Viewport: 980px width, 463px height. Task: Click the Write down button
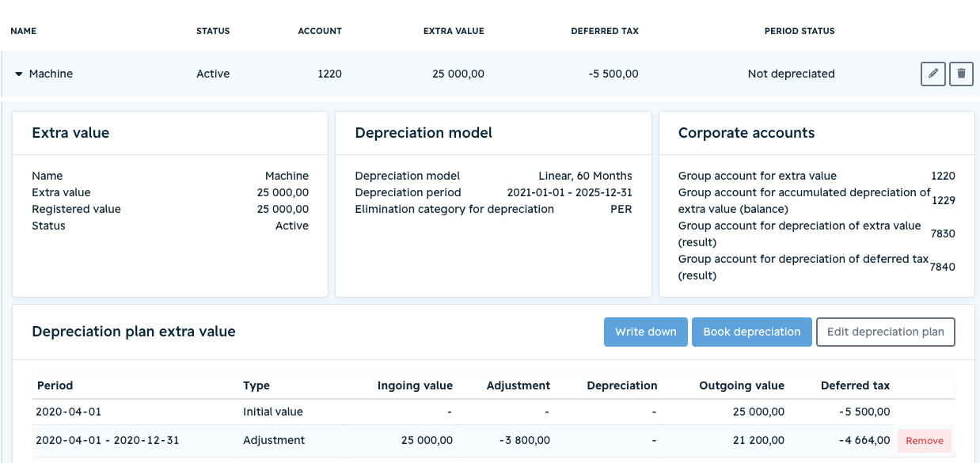pos(646,332)
